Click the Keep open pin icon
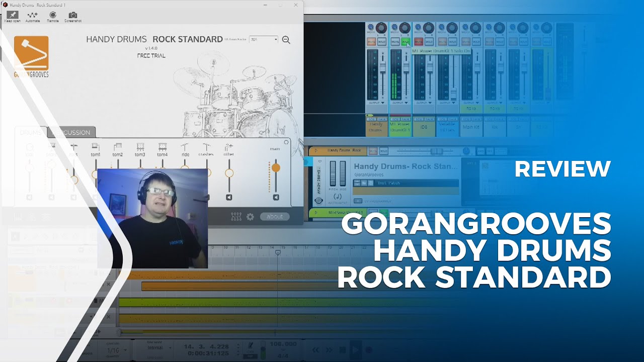The width and height of the screenshot is (644, 362). (x=12, y=15)
